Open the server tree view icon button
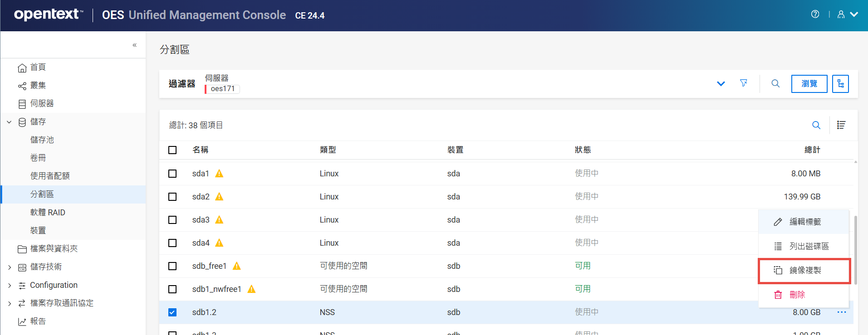The width and height of the screenshot is (868, 335). point(840,84)
